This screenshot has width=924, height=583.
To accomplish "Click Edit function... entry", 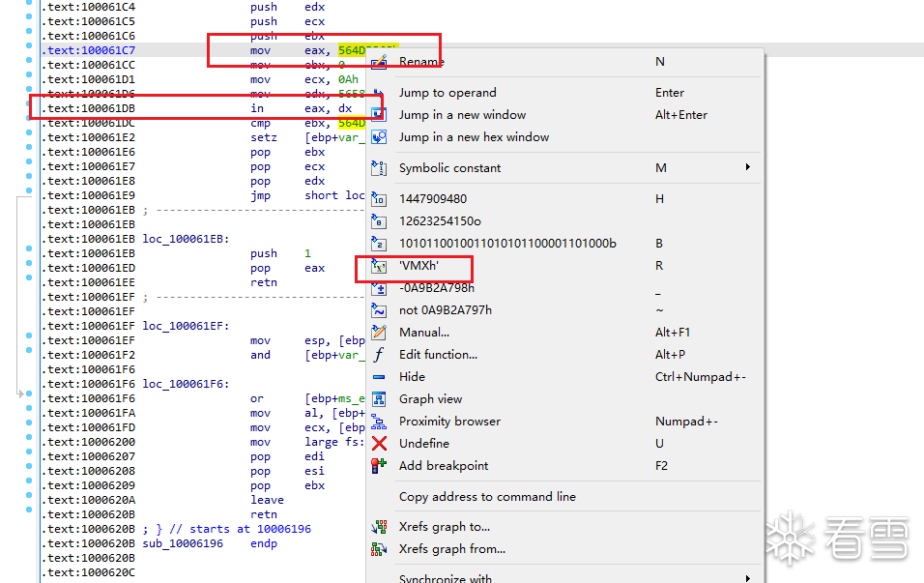I will click(x=438, y=355).
